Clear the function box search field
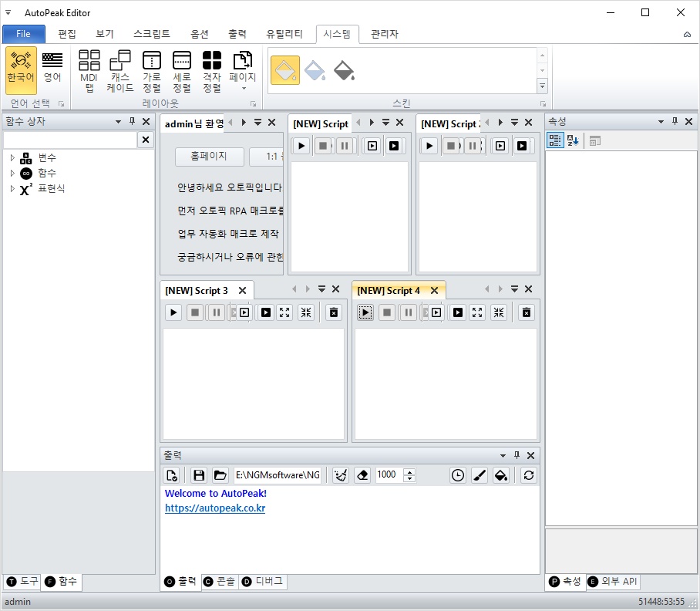Screen dimensions: 700x611 click(146, 140)
